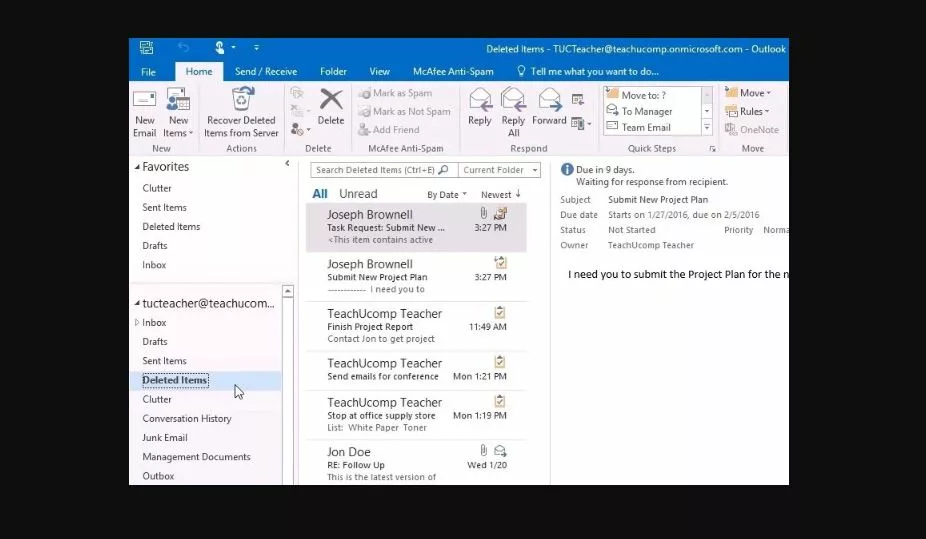Open the McAfee Anti-Spam tab
This screenshot has height=539, width=926.
453,71
